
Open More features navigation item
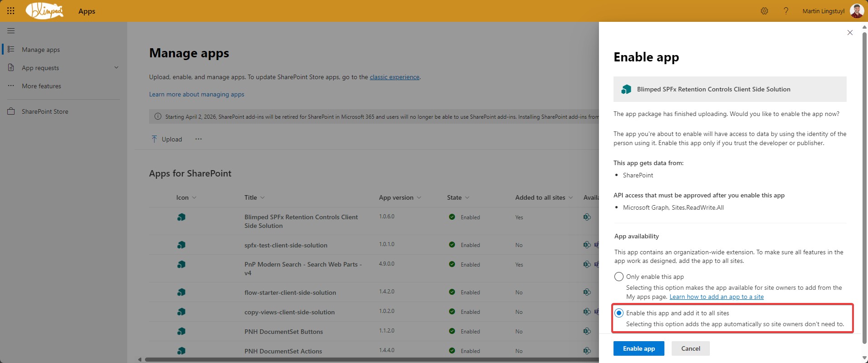(x=41, y=86)
